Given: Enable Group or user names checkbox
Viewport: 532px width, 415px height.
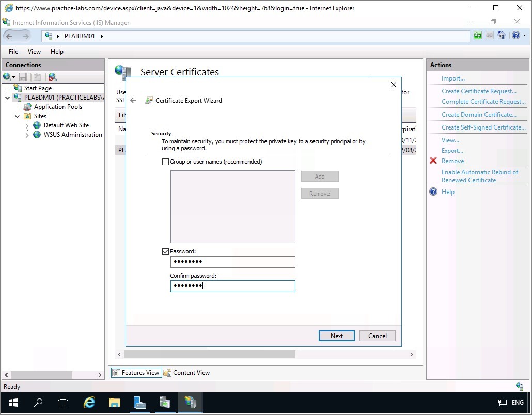Looking at the screenshot, I should (165, 162).
